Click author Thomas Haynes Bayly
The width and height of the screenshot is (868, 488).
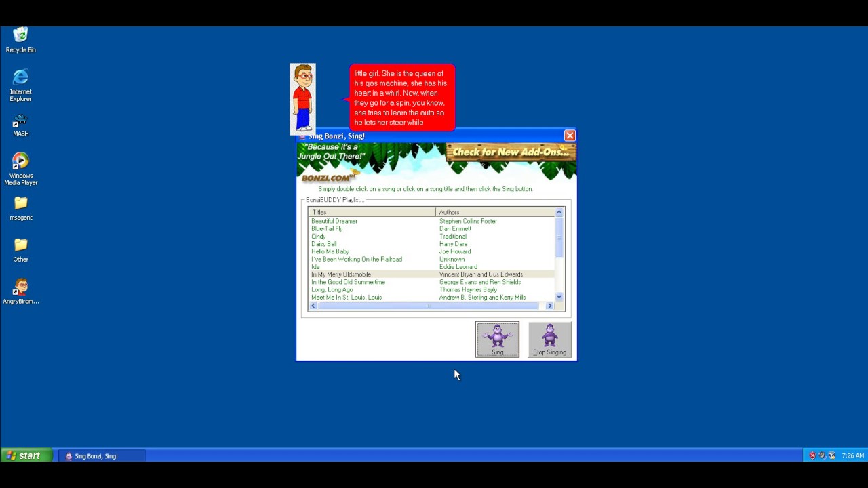point(468,289)
